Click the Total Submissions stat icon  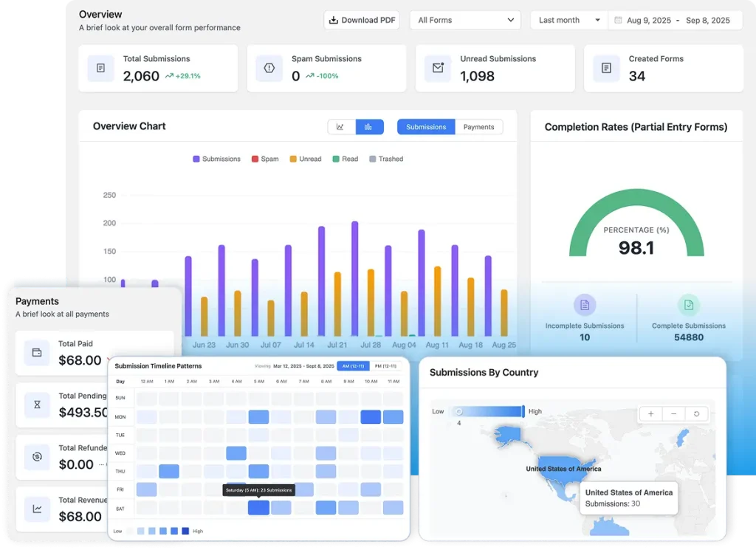pyautogui.click(x=101, y=68)
